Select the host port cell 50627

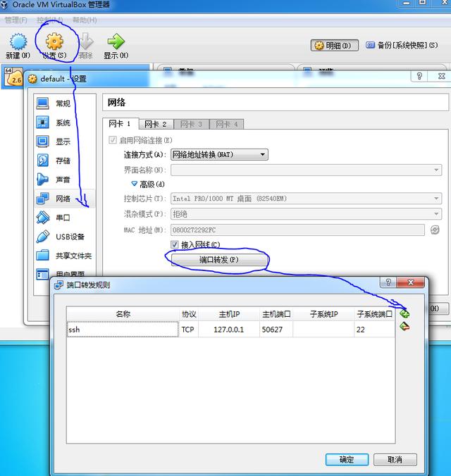click(276, 330)
